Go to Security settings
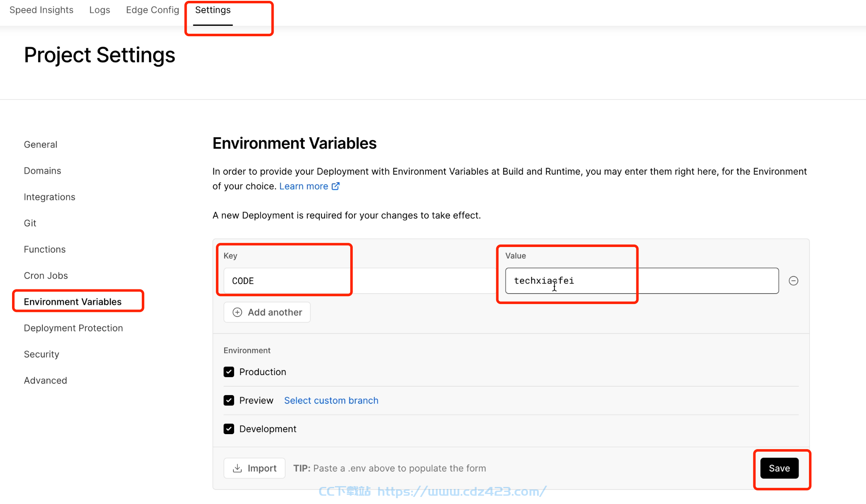Screen dimensions: 866x504 pyautogui.click(x=41, y=354)
